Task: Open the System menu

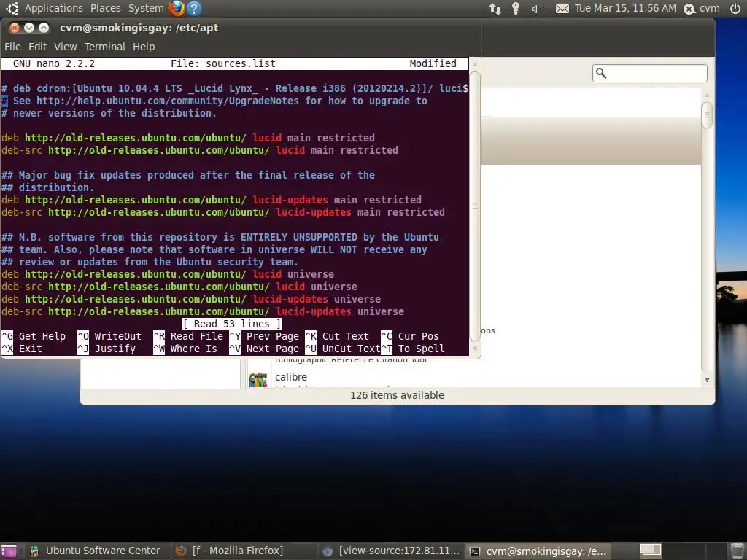Action: [x=146, y=8]
